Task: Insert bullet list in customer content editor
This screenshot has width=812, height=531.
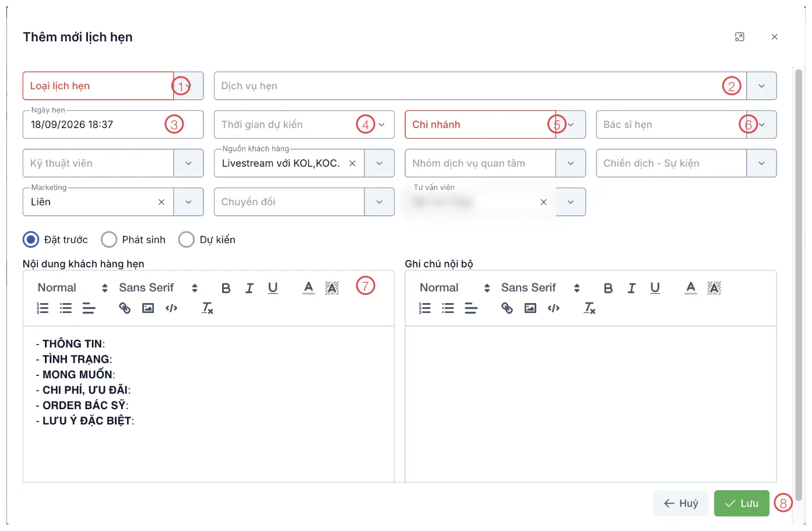Action: click(66, 308)
